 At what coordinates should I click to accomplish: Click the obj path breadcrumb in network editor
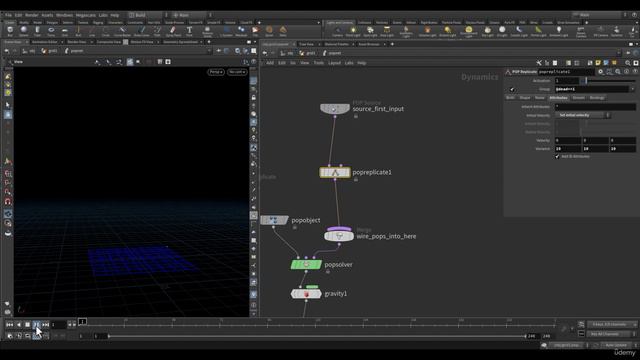(x=287, y=53)
